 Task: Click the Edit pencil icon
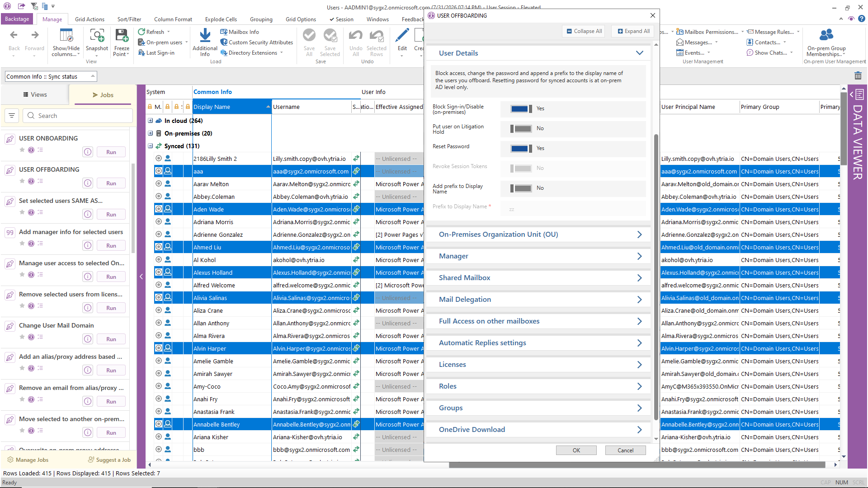pyautogui.click(x=402, y=35)
